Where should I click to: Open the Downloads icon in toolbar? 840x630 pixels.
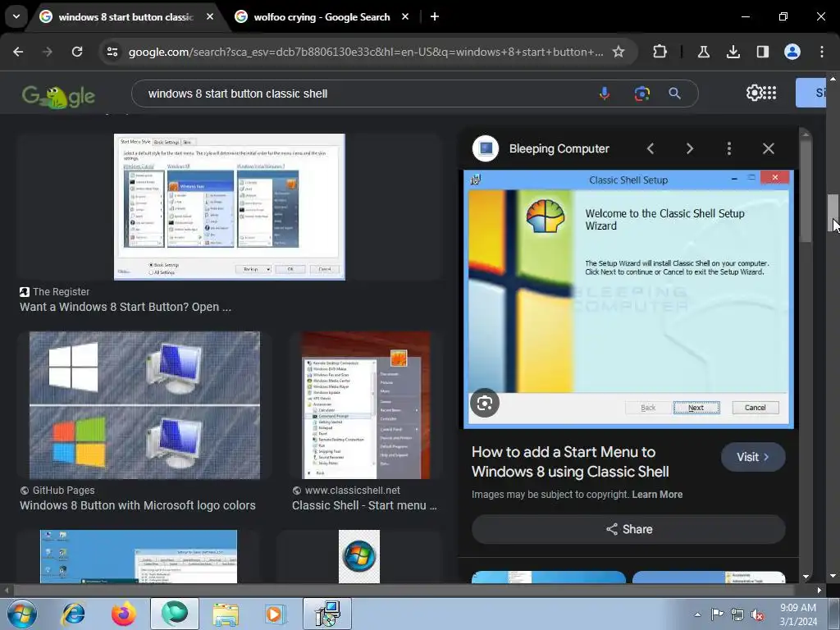point(733,52)
